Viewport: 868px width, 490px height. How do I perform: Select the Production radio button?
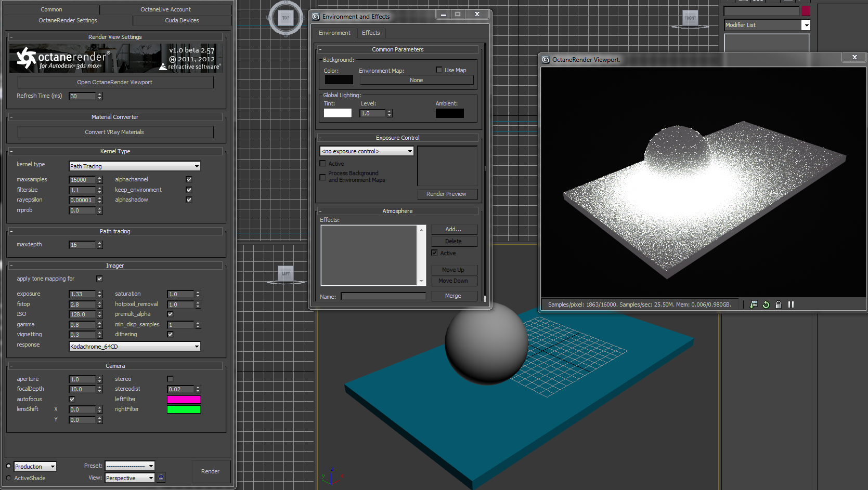[8, 466]
